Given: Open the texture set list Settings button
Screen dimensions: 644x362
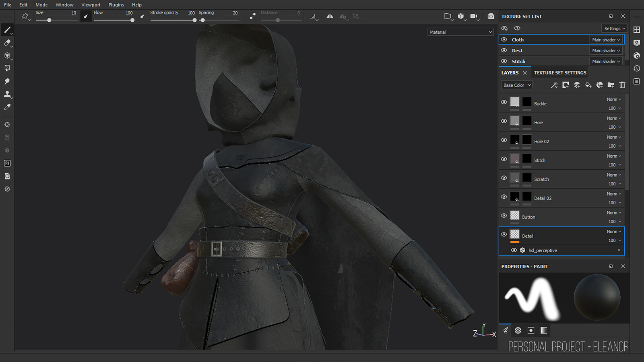Looking at the screenshot, I should (615, 29).
